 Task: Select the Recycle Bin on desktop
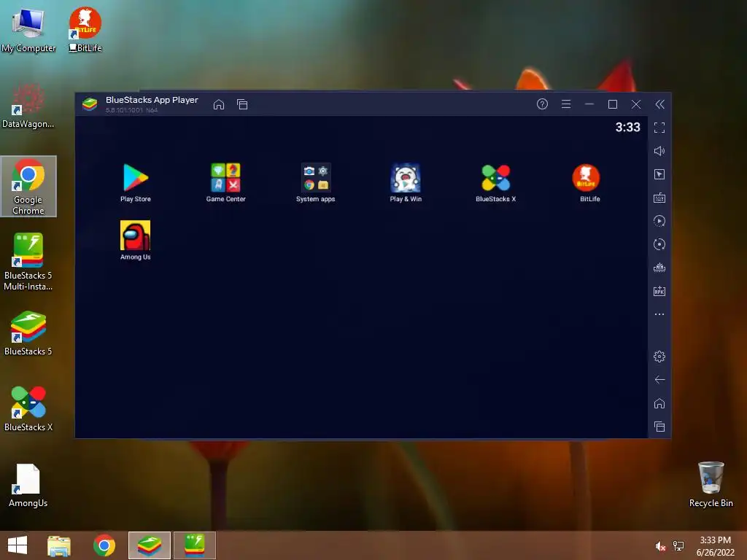point(711,484)
